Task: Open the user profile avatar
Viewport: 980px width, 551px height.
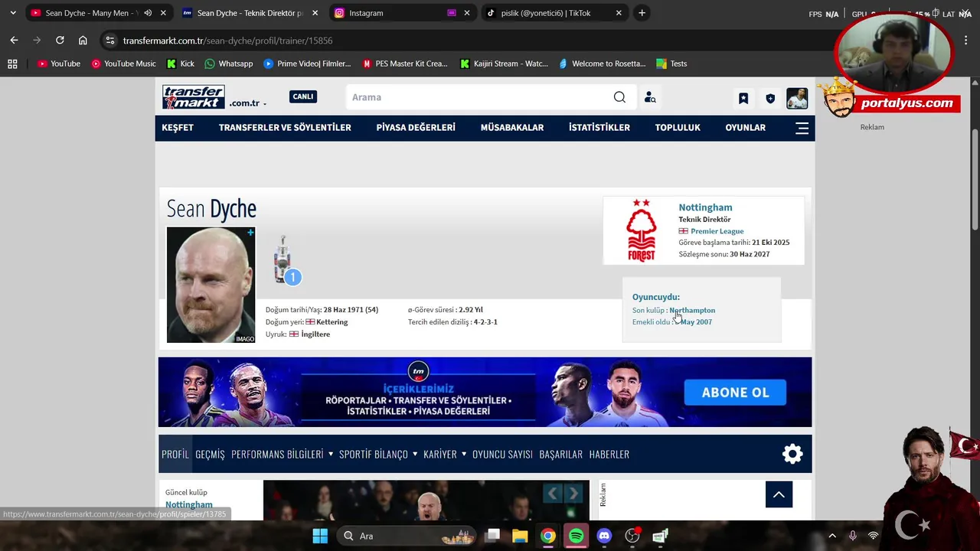Action: coord(797,98)
